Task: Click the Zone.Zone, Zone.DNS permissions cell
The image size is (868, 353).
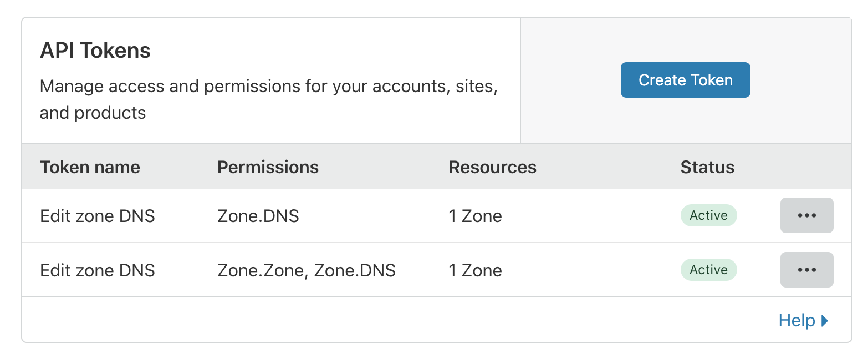Action: point(307,270)
